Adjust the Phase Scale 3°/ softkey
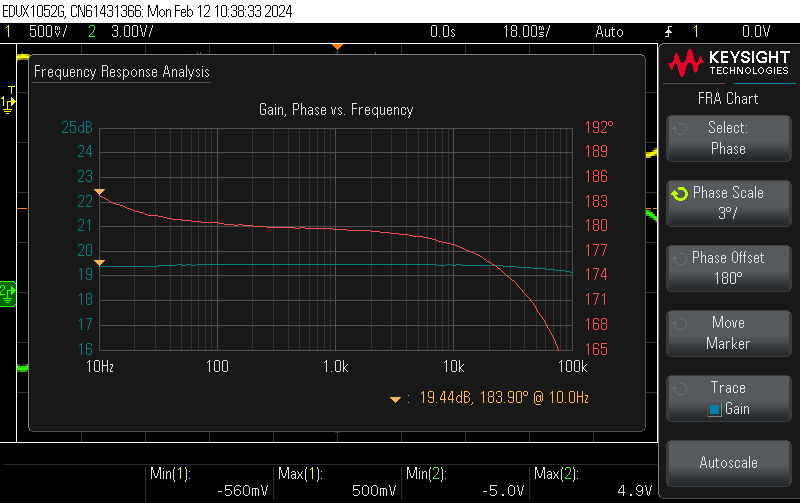Screen dimensions: 800x503 pos(729,203)
